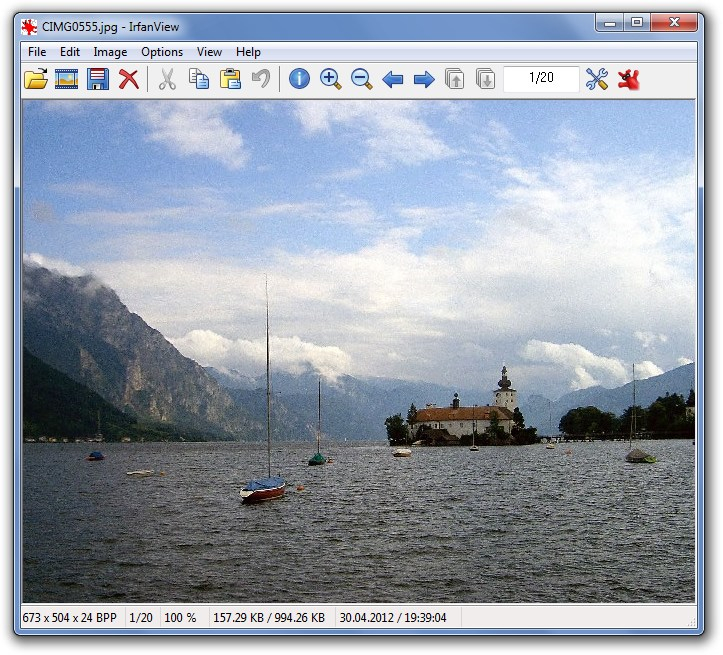This screenshot has height=655, width=723.
Task: Save the image with the floppy disk icon
Action: (98, 79)
